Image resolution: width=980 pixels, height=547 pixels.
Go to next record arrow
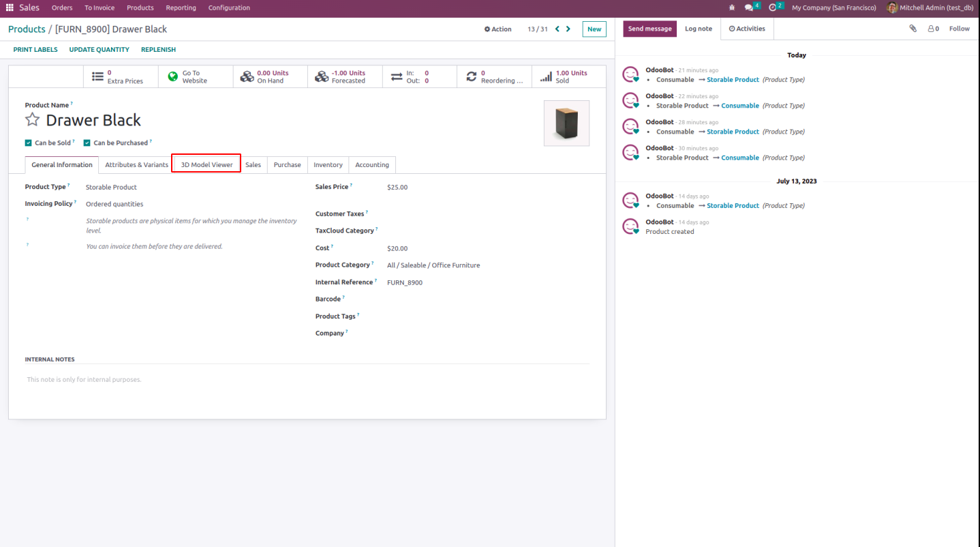tap(568, 29)
